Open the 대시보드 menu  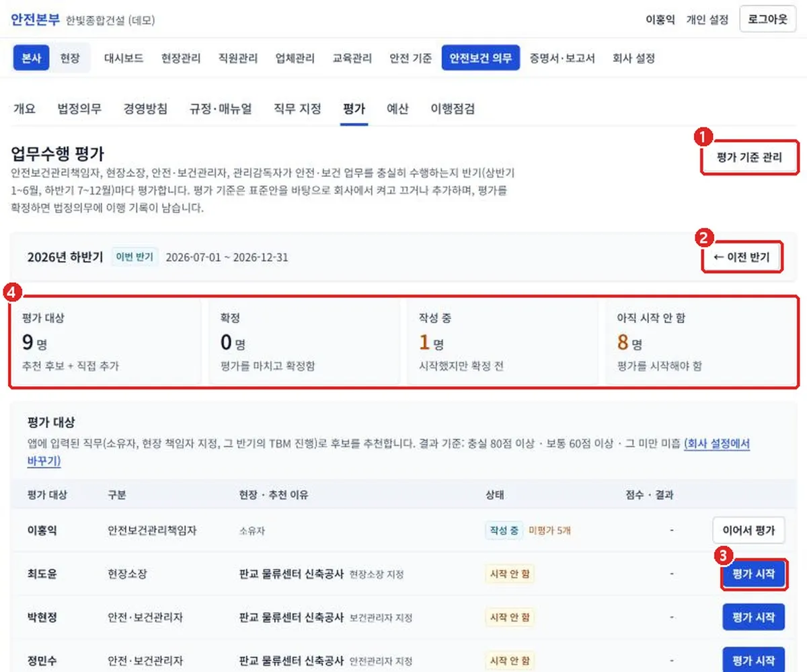pos(124,58)
